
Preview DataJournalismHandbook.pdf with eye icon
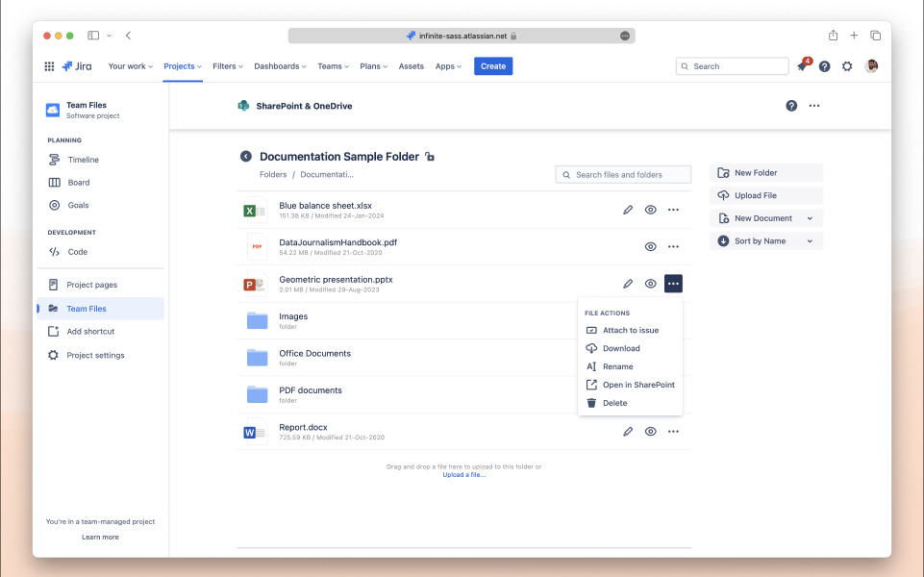click(650, 247)
